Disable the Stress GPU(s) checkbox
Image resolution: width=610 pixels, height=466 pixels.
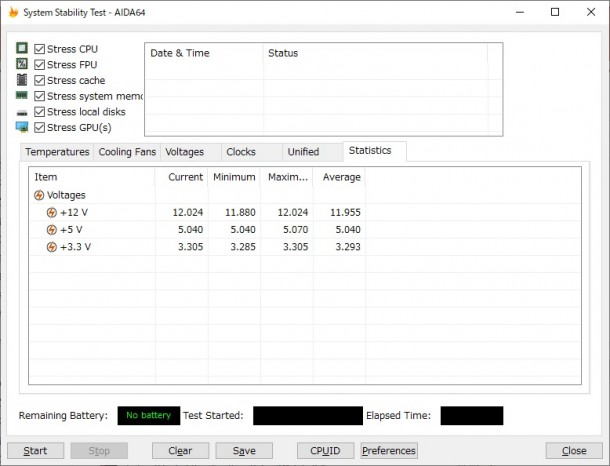tap(39, 127)
